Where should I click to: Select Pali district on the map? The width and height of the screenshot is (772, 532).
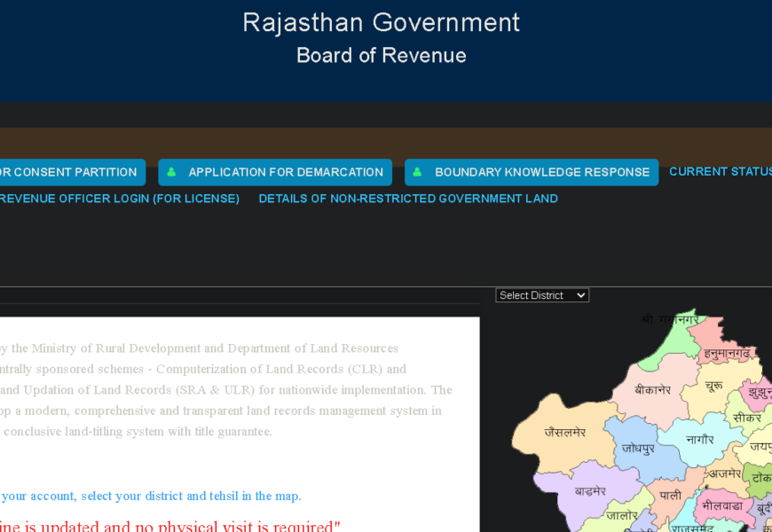coord(670,495)
